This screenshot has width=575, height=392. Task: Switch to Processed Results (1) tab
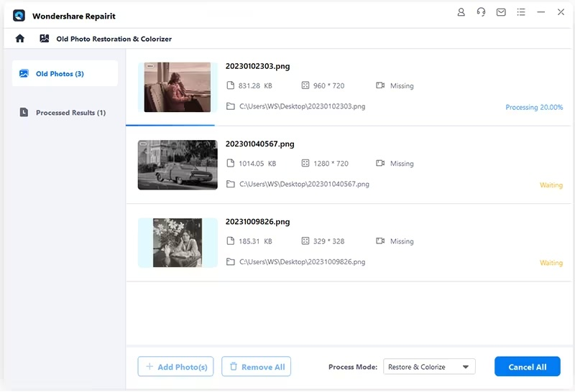(x=65, y=113)
